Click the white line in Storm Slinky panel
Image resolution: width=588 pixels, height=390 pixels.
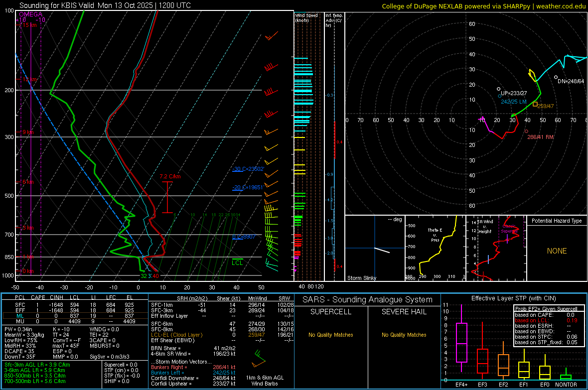[x=382, y=250]
